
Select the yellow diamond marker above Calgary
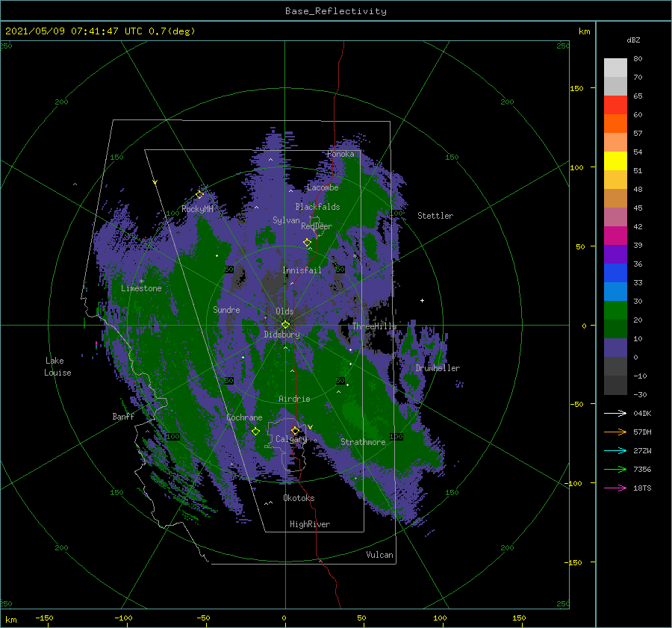point(295,430)
